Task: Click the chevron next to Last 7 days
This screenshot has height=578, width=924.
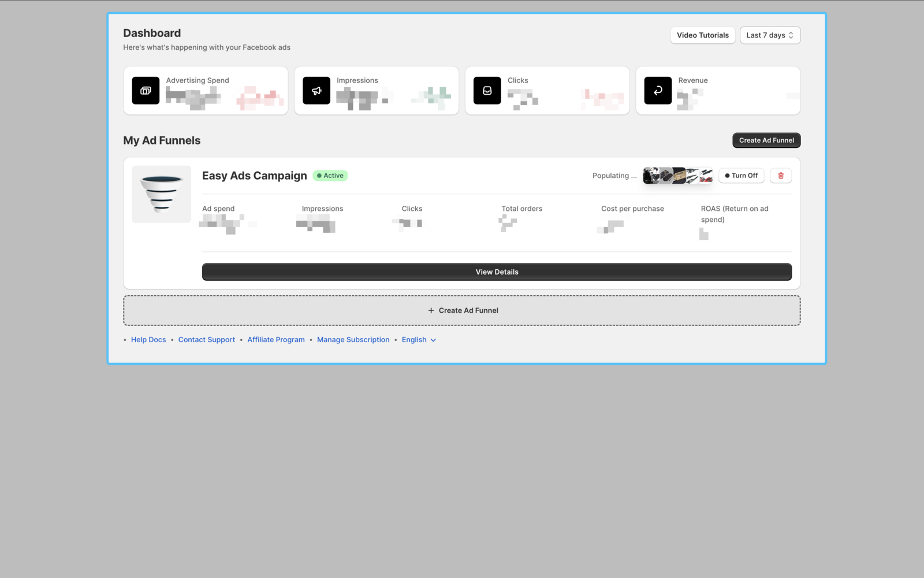Action: 791,35
